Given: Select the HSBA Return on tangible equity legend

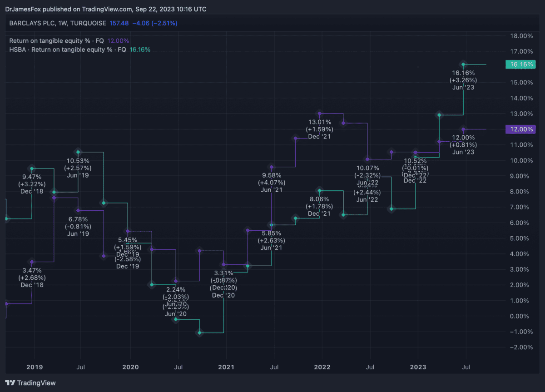Looking at the screenshot, I should (68, 50).
